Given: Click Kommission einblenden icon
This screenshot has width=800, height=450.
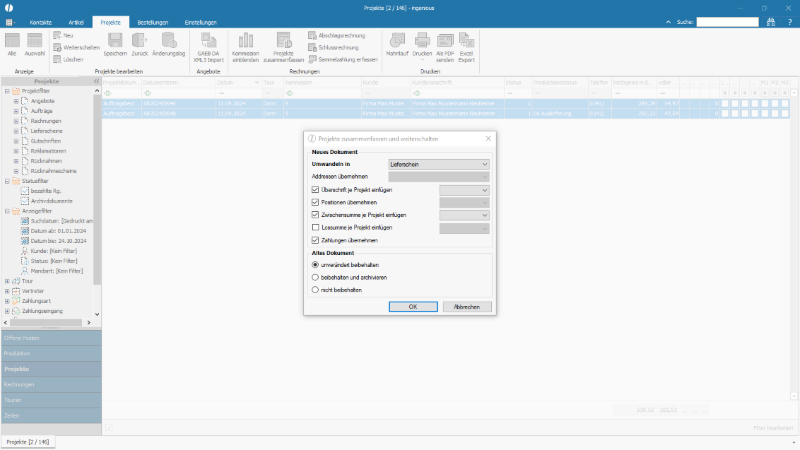Looking at the screenshot, I should click(245, 40).
